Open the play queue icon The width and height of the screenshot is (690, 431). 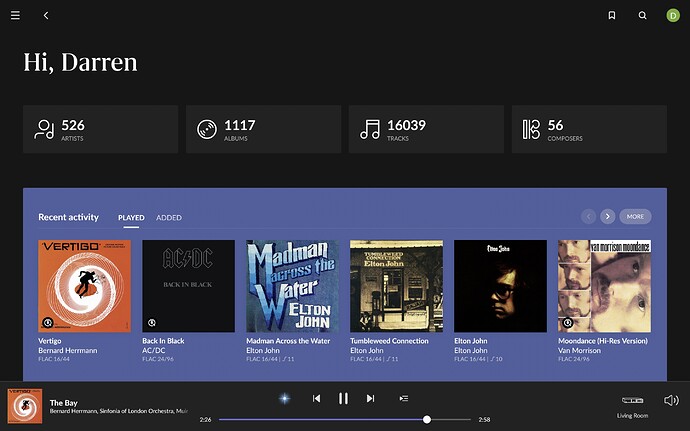tap(404, 398)
